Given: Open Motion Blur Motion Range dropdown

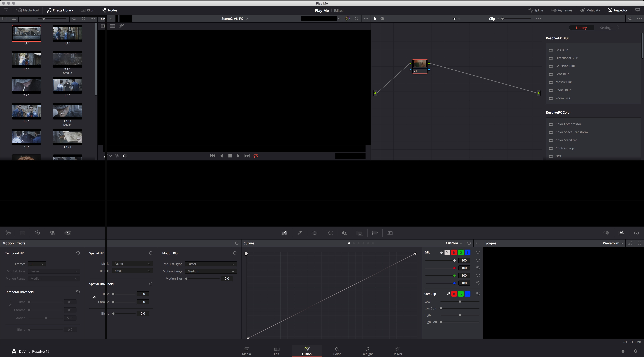Looking at the screenshot, I should point(211,271).
